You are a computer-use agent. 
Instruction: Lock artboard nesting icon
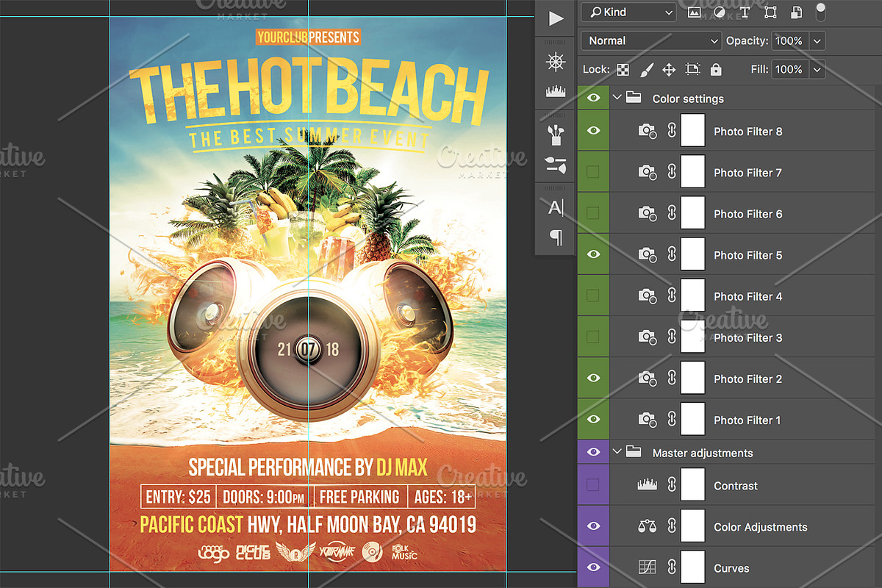pyautogui.click(x=692, y=70)
